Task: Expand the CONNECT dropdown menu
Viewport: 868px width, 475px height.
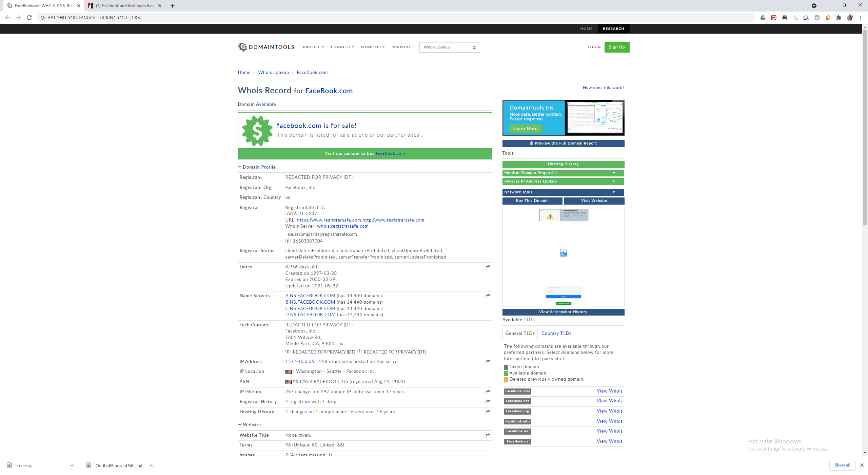Action: 342,47
